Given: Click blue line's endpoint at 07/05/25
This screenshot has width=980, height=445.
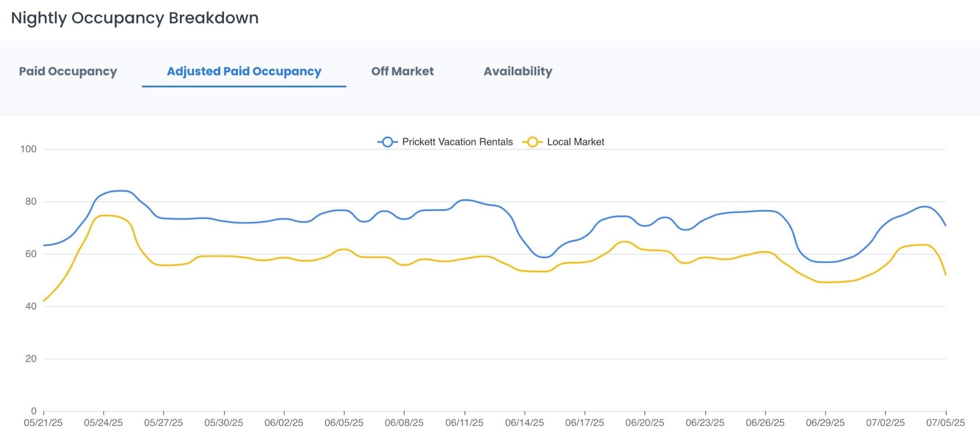Looking at the screenshot, I should [945, 225].
